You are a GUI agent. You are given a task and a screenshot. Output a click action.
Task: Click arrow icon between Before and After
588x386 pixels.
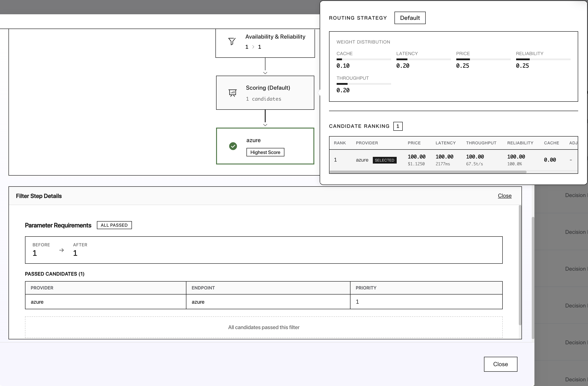[x=62, y=250]
